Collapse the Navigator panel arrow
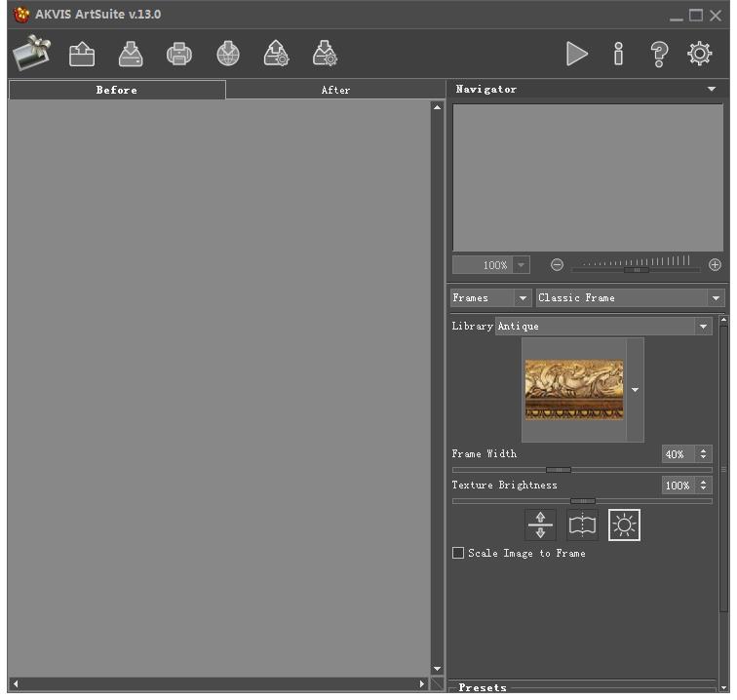The image size is (737, 700). point(712,89)
